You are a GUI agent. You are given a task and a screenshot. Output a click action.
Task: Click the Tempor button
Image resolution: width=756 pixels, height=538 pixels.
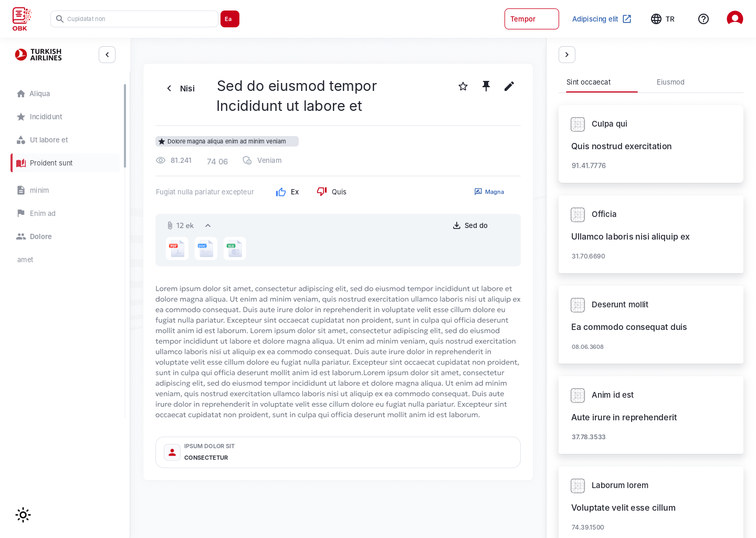click(532, 19)
